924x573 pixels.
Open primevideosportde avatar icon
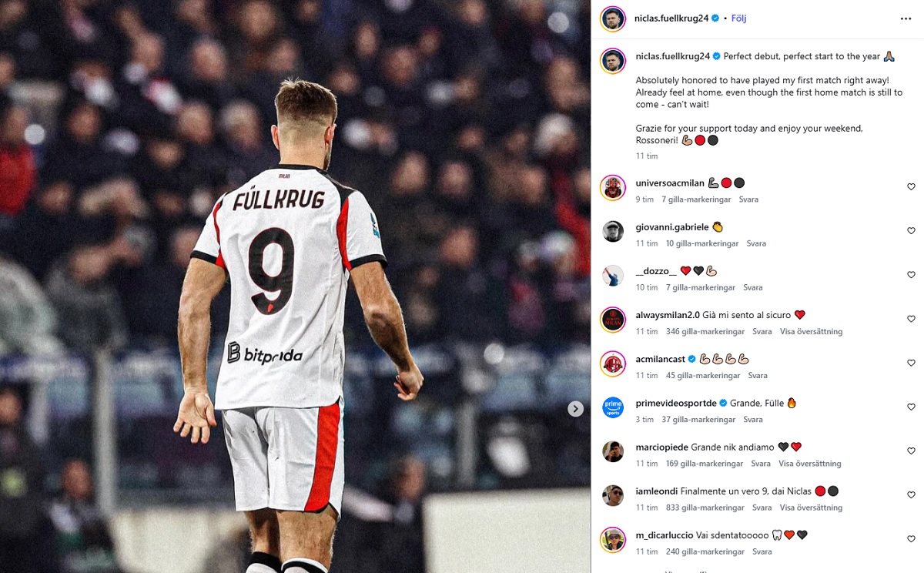pyautogui.click(x=613, y=407)
